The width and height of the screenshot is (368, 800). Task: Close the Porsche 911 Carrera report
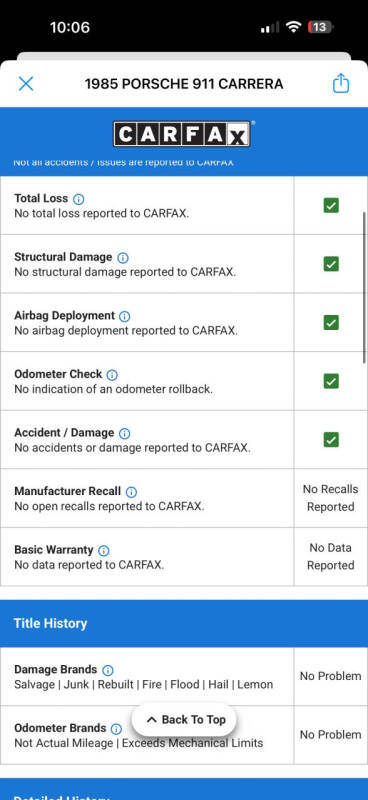(26, 84)
